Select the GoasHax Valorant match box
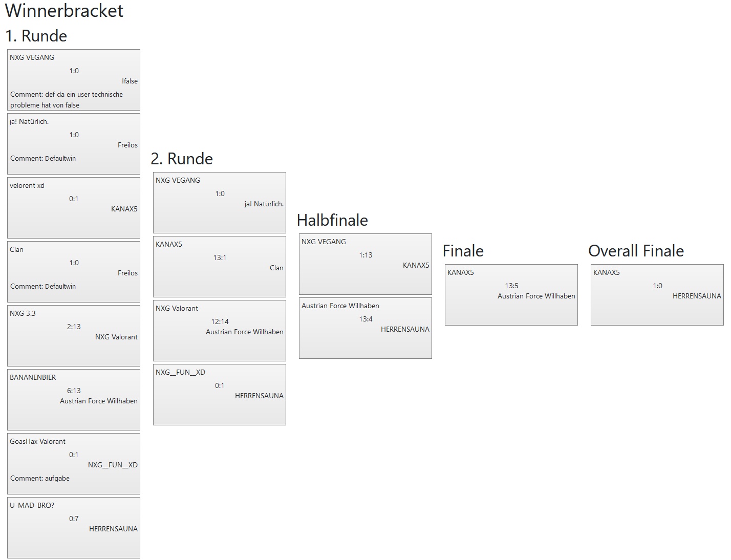The height and width of the screenshot is (560, 731). pyautogui.click(x=73, y=464)
